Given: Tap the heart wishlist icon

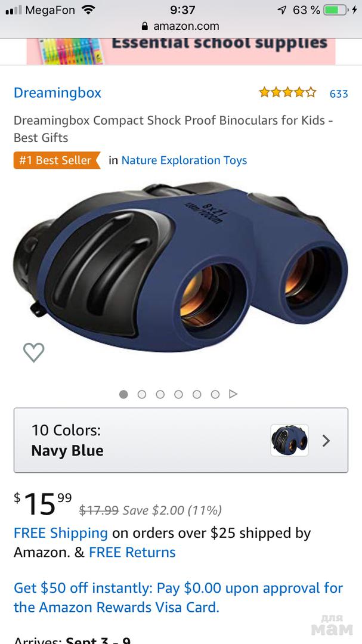Looking at the screenshot, I should pos(34,352).
